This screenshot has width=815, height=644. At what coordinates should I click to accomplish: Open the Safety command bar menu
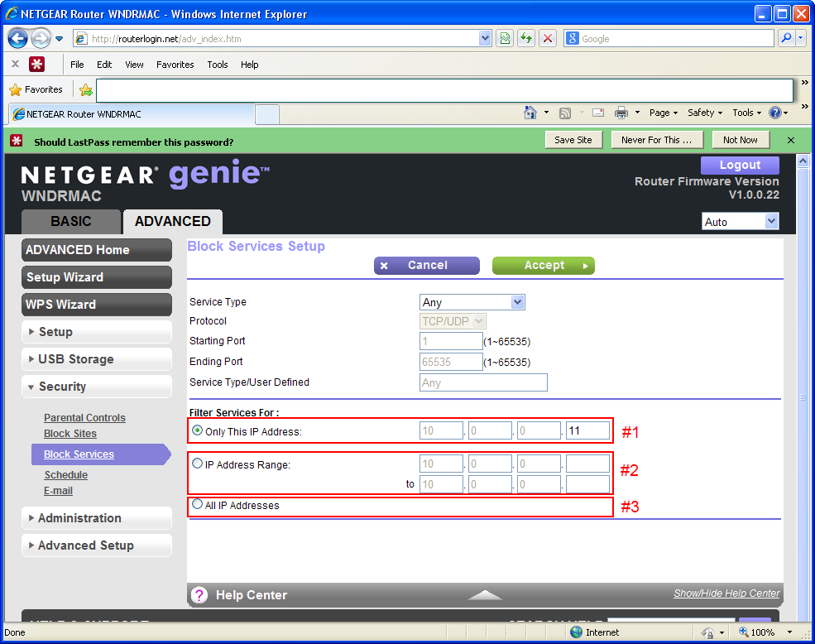point(705,113)
